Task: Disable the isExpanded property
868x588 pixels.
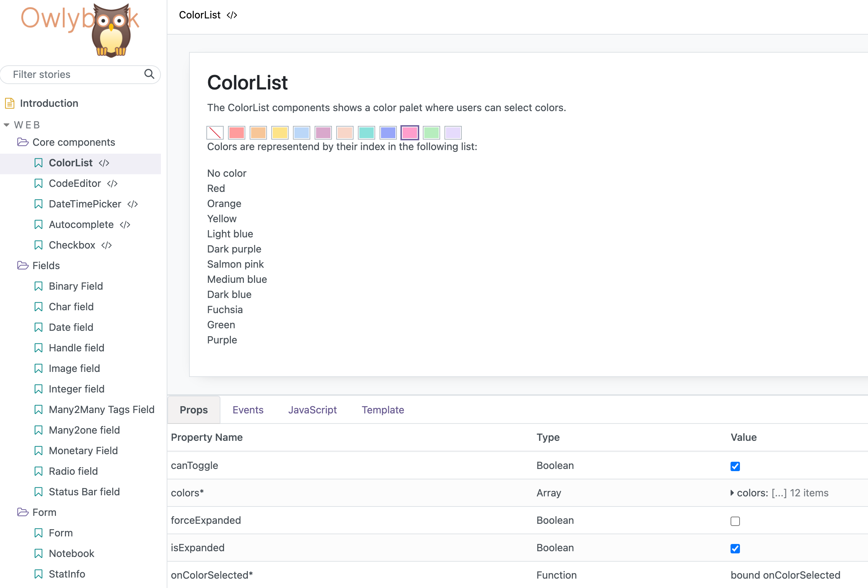Action: click(x=735, y=549)
